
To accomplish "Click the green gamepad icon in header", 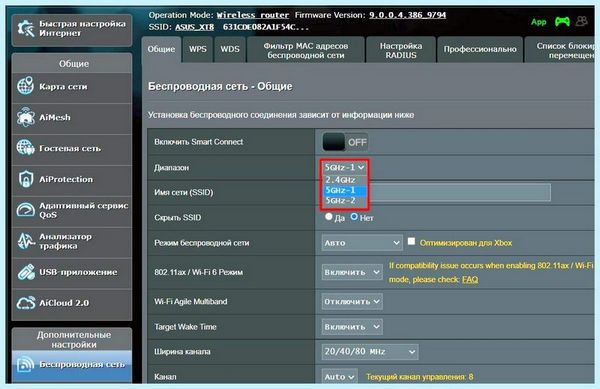I will [562, 21].
